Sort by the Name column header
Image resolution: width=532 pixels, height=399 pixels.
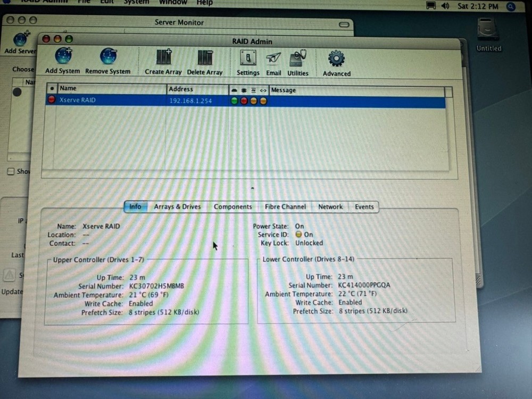pyautogui.click(x=112, y=88)
